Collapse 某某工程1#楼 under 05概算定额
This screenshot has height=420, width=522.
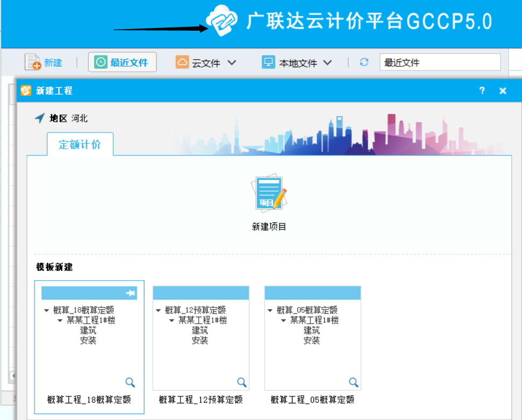coord(284,320)
